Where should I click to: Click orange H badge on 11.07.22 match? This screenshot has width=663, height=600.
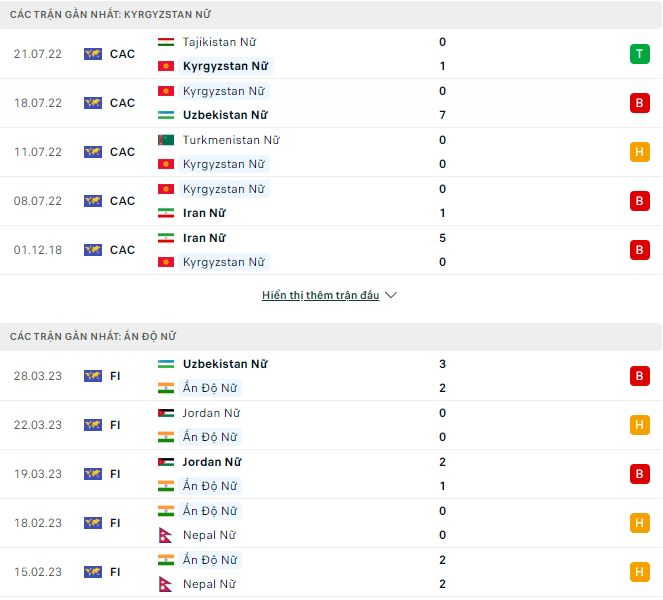639,152
